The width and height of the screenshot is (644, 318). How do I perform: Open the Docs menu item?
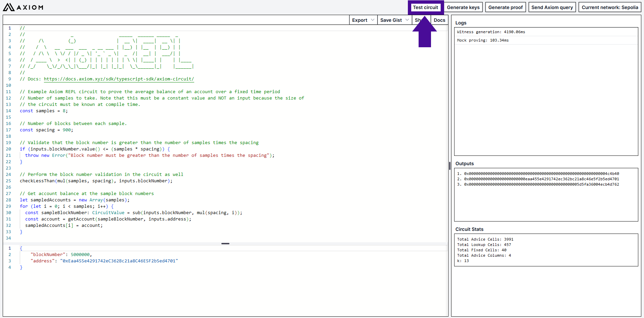click(439, 20)
